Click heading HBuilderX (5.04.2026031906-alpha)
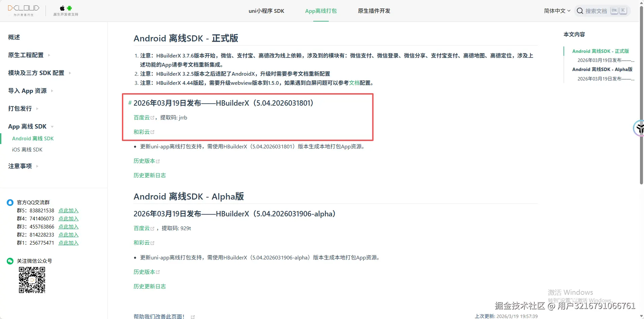This screenshot has height=319, width=644. click(234, 214)
